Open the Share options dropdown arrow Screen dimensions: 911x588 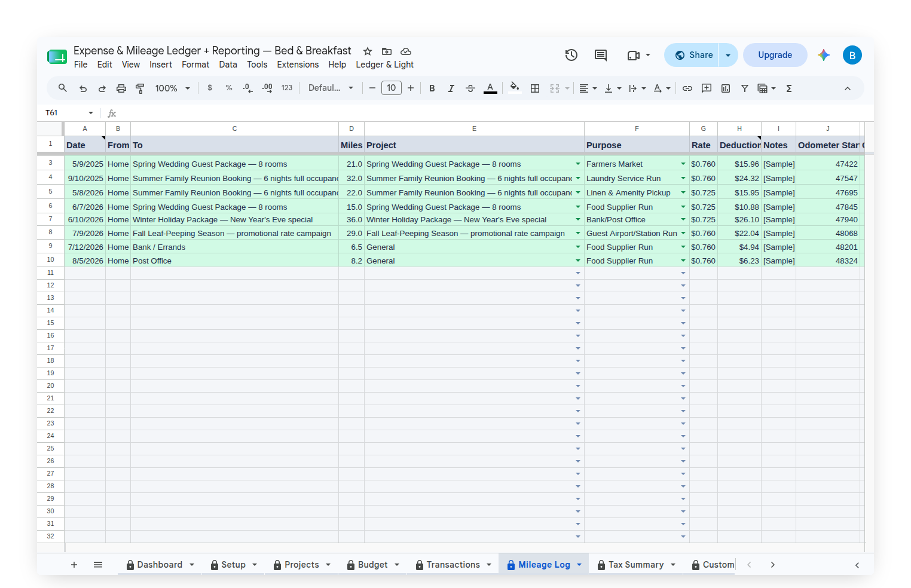pyautogui.click(x=728, y=55)
